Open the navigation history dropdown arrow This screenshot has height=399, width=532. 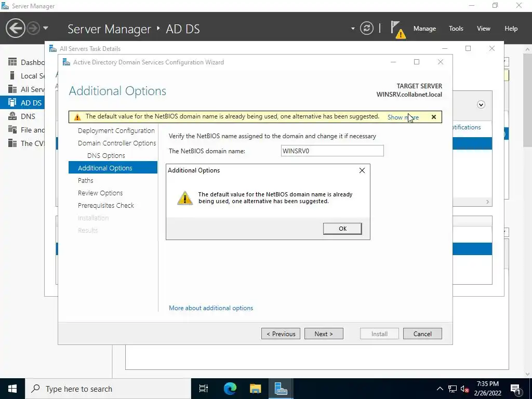pyautogui.click(x=46, y=28)
